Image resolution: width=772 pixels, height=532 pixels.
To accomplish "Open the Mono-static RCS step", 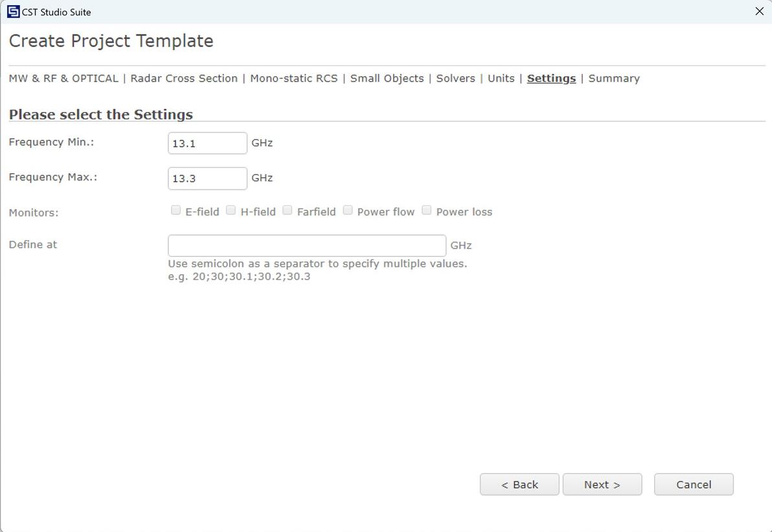I will click(294, 78).
